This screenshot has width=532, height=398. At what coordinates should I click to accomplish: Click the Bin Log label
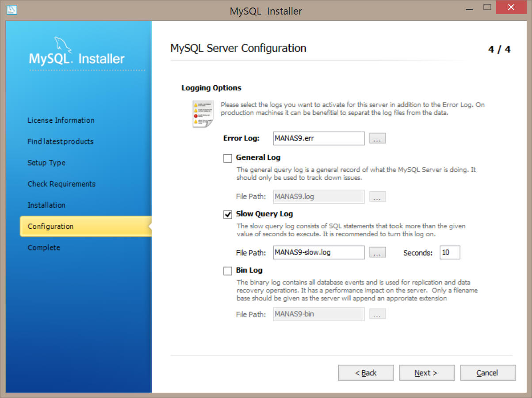click(x=249, y=270)
